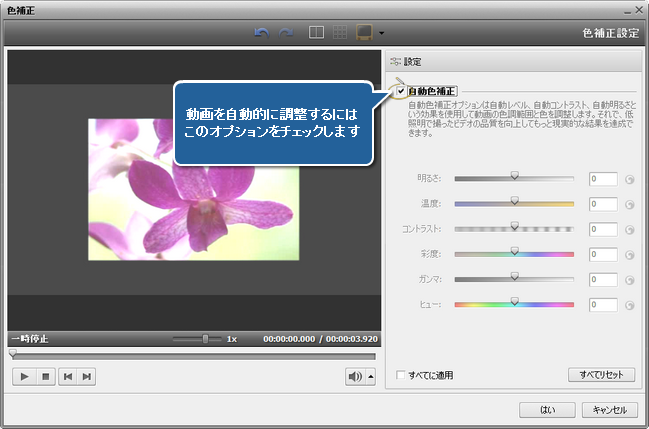Go to the previous frame
This screenshot has height=429, width=649.
pyautogui.click(x=67, y=376)
